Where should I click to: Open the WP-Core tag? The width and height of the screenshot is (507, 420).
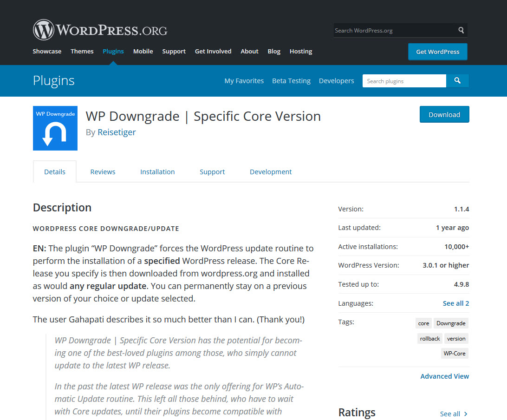click(x=455, y=354)
